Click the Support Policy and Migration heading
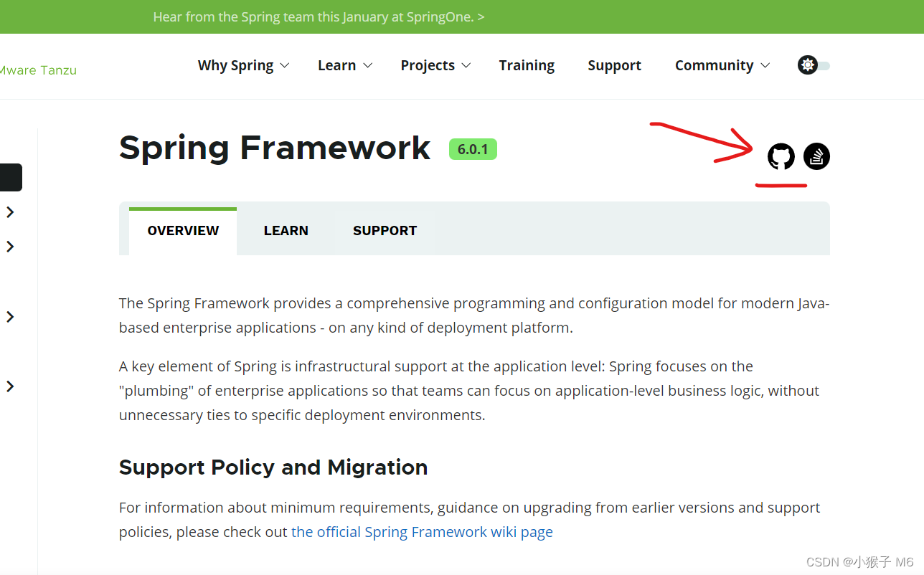The height and width of the screenshot is (575, 924). [x=273, y=467]
